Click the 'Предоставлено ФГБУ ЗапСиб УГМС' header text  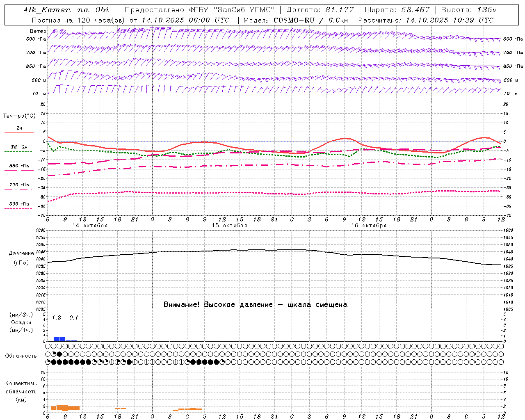[x=200, y=10]
